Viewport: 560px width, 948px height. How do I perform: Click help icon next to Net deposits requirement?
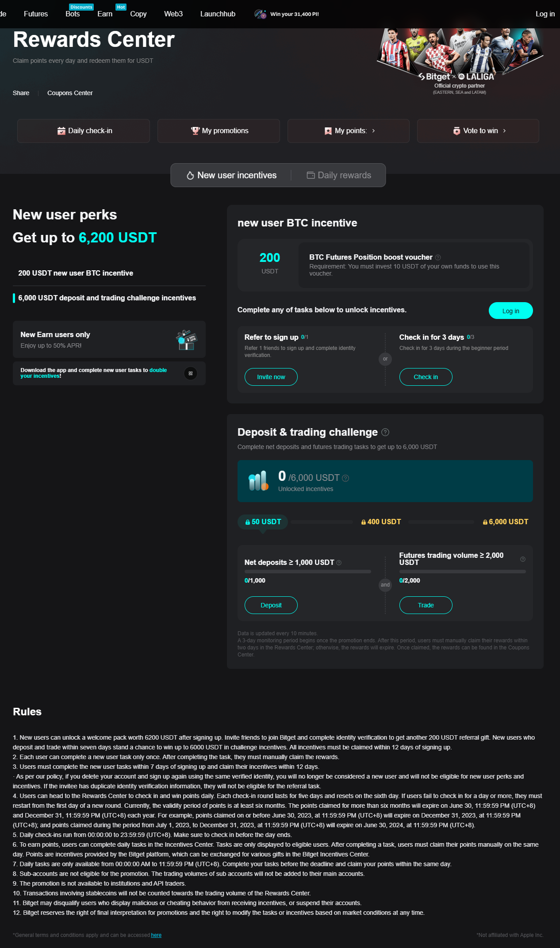pyautogui.click(x=339, y=563)
